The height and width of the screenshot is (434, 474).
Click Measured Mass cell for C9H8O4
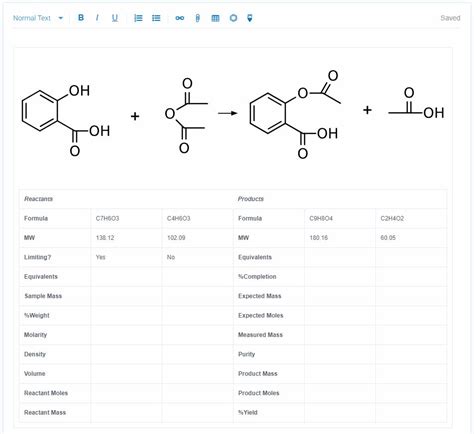click(340, 335)
